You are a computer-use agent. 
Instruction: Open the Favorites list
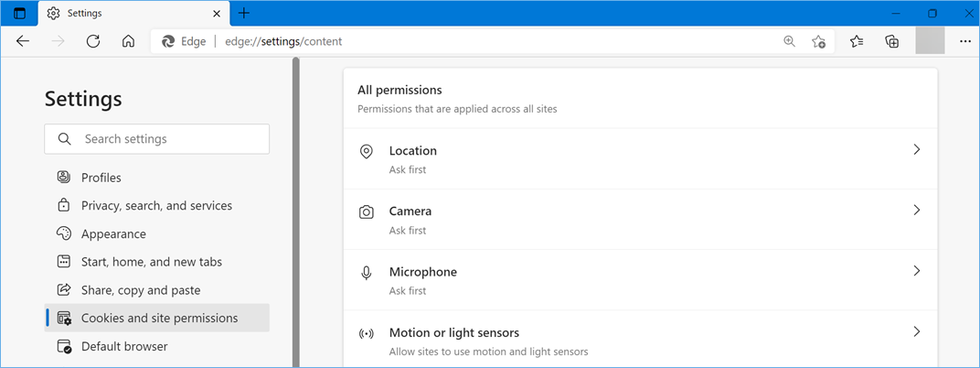(x=857, y=41)
